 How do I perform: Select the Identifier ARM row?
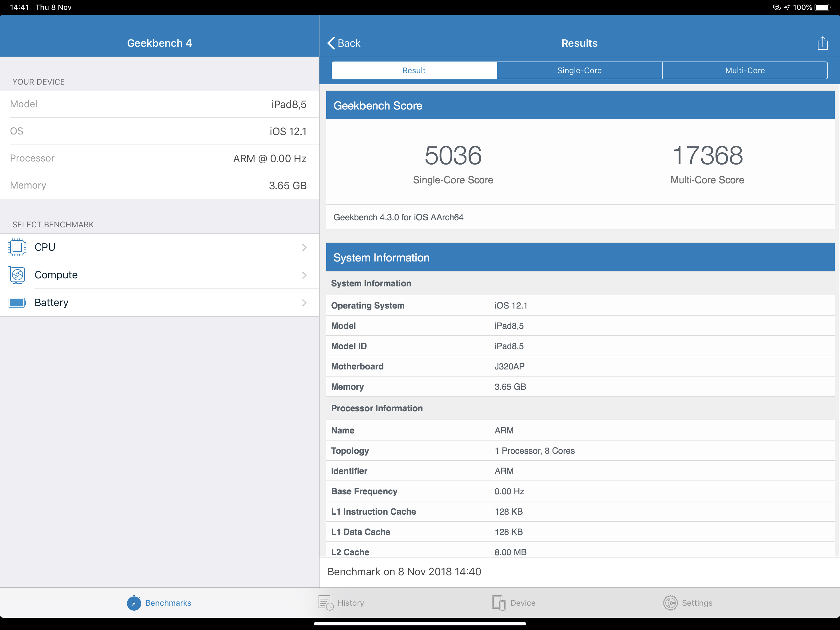(x=580, y=471)
